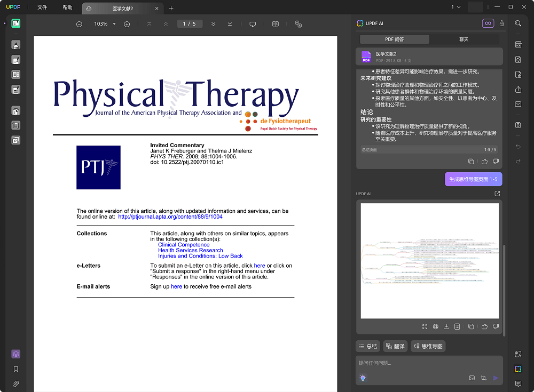
Task: Attach an image to the AI prompt
Action: click(472, 378)
